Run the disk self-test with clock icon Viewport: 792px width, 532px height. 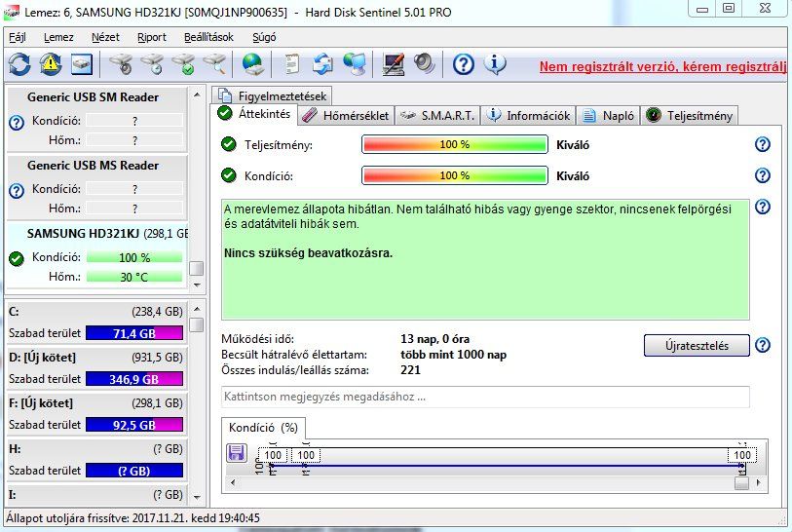click(152, 64)
